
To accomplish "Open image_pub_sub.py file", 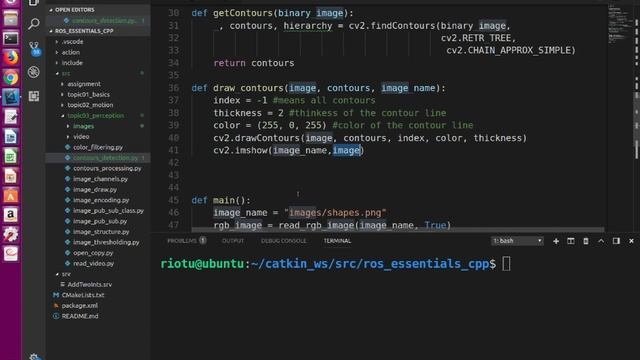I will tap(100, 221).
